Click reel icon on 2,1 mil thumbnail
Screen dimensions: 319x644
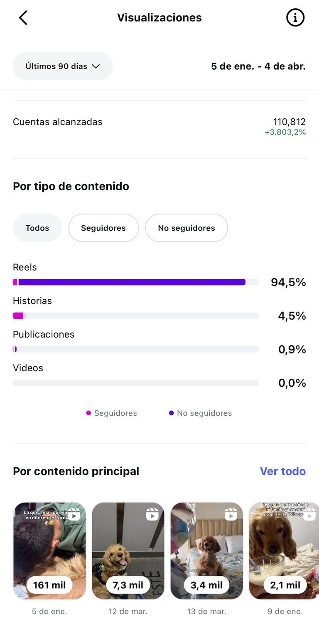(x=309, y=515)
